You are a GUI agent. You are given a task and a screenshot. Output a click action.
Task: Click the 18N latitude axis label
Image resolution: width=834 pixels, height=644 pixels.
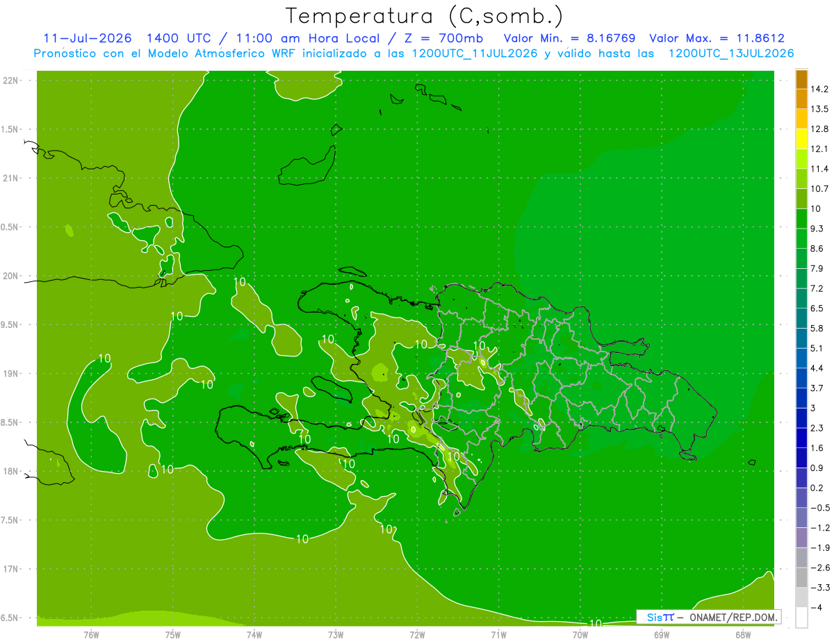click(11, 472)
